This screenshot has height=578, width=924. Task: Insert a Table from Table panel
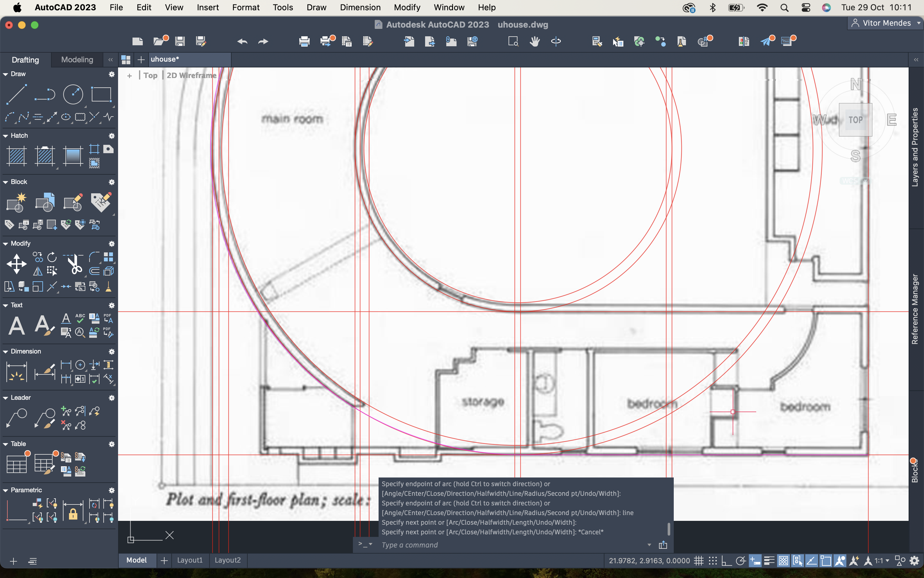point(16,464)
